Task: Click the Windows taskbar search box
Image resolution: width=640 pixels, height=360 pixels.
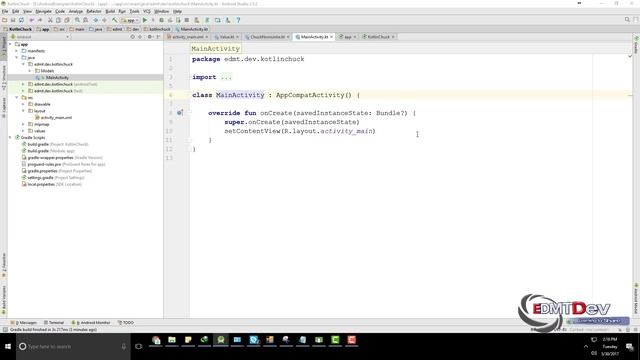Action: pyautogui.click(x=73, y=347)
